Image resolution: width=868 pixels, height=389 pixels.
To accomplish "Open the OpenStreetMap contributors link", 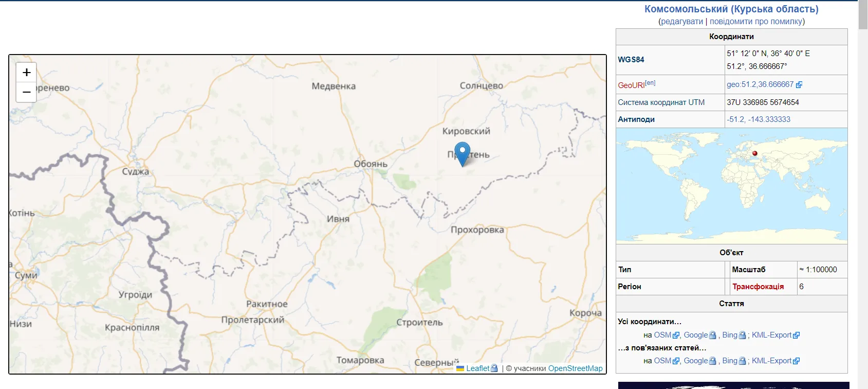I will [x=575, y=368].
